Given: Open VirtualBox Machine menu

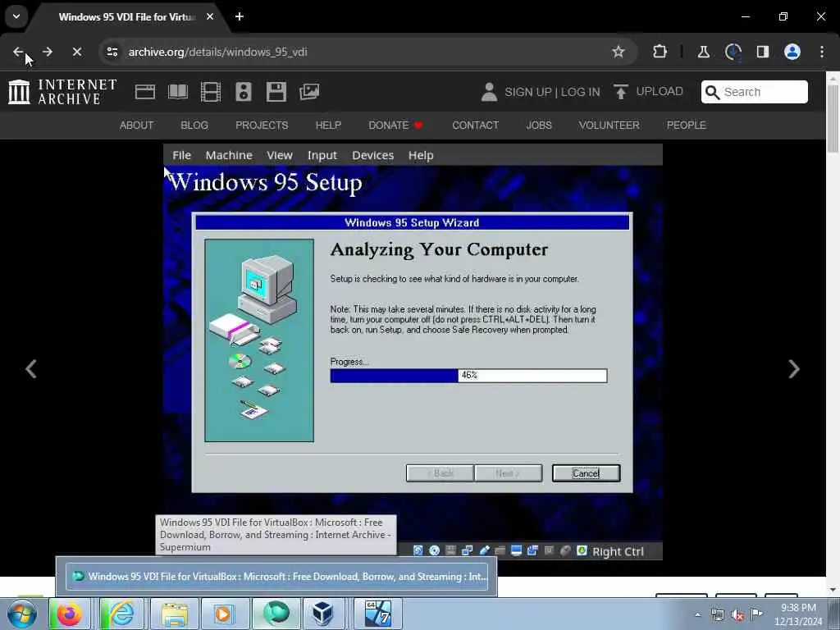Looking at the screenshot, I should coord(229,155).
